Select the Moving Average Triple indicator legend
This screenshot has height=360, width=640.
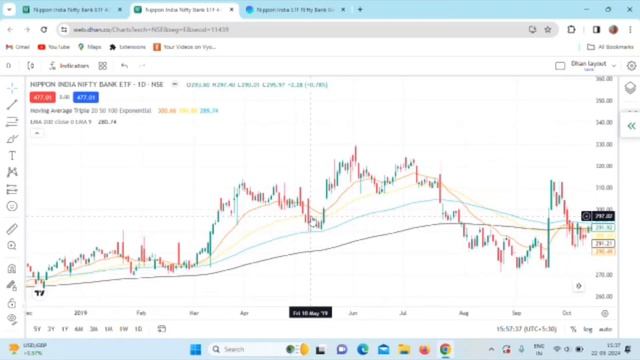[91, 111]
